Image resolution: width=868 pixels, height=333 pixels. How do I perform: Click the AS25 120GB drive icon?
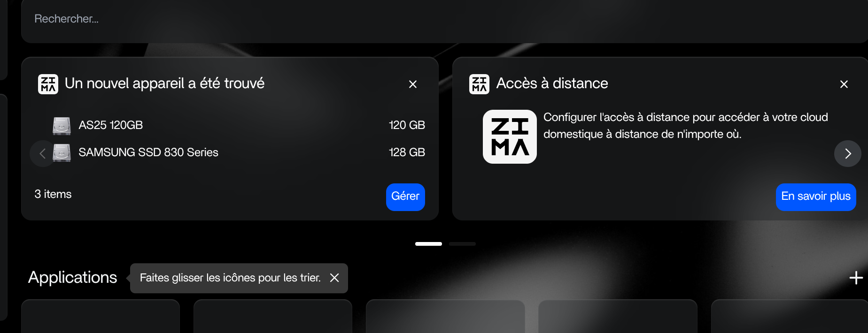click(x=62, y=126)
